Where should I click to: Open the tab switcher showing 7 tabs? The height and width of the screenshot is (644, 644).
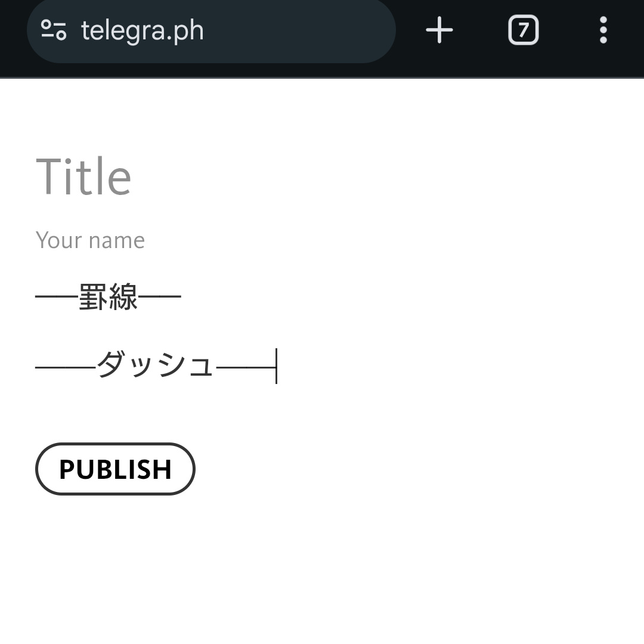[523, 30]
